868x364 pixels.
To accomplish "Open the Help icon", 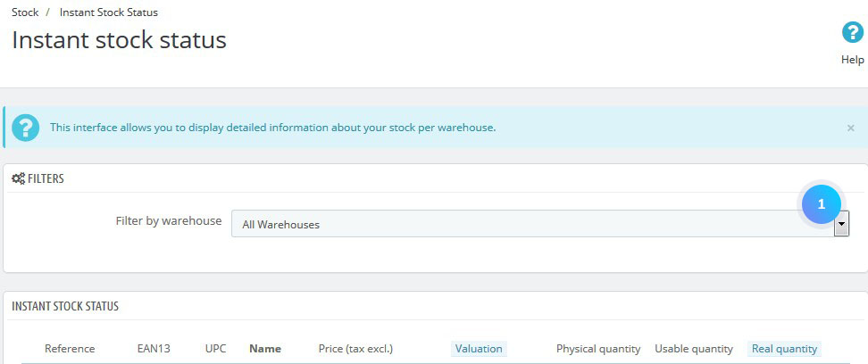I will [853, 33].
